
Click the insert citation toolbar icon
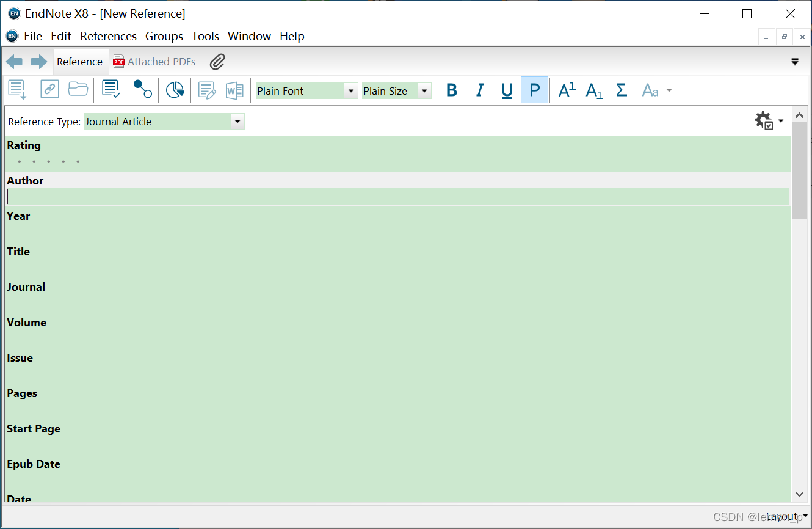coord(17,90)
